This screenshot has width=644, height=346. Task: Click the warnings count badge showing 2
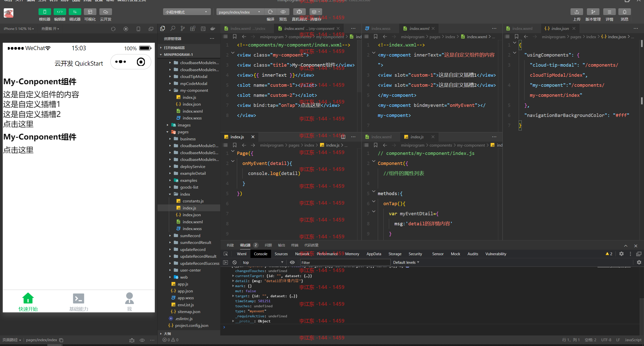click(609, 254)
